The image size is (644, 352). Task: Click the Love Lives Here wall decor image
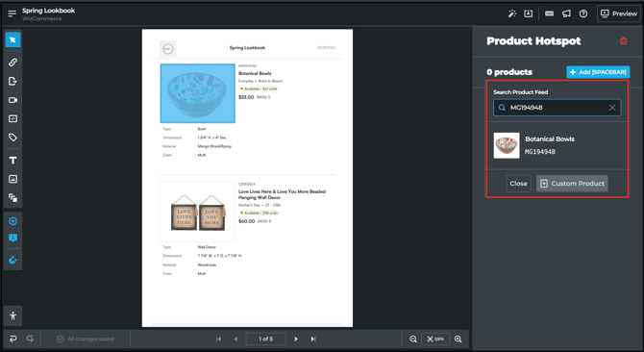click(x=198, y=212)
